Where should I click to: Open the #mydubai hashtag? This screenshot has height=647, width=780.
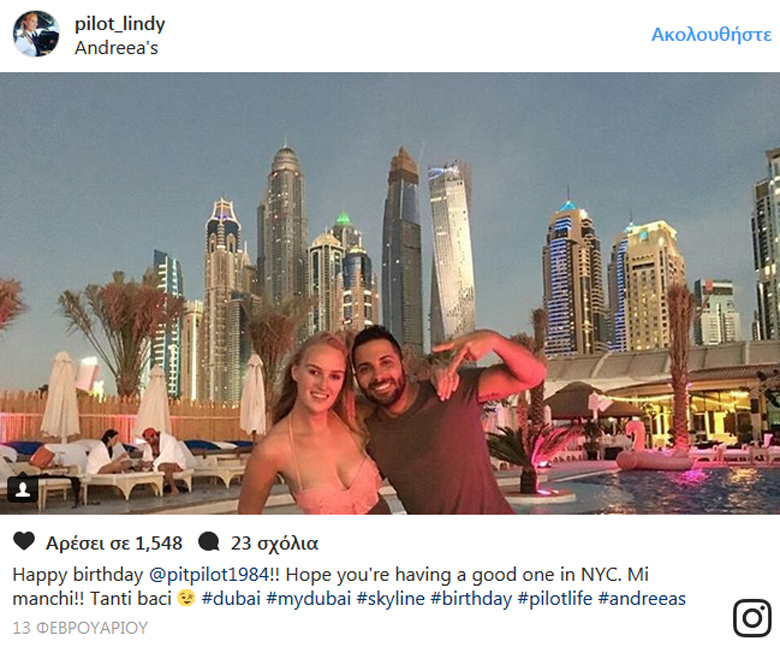point(308,598)
